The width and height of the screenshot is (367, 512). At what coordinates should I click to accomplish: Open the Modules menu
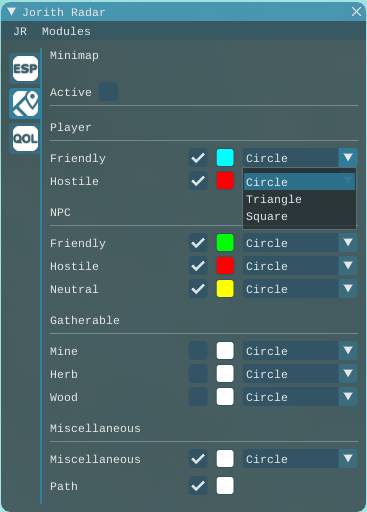(x=66, y=31)
